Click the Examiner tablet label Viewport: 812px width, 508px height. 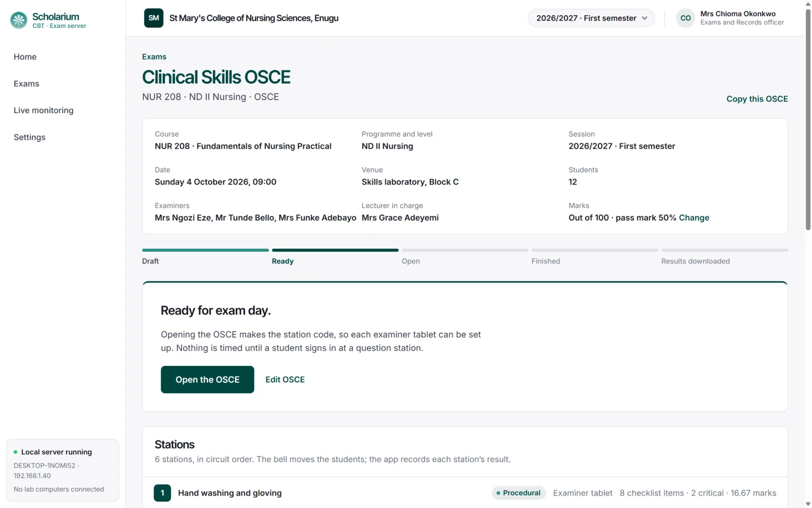[583, 493]
